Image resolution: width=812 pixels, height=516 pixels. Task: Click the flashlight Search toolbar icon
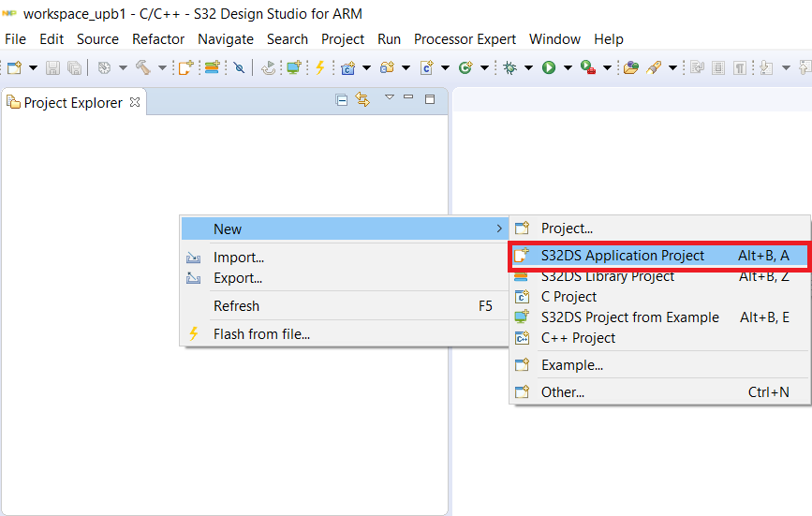click(654, 67)
